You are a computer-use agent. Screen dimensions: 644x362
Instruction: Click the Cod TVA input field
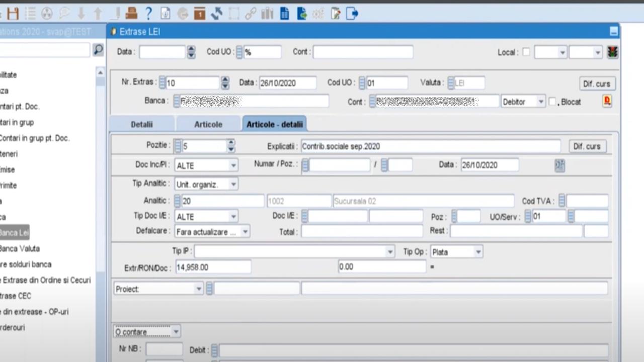(x=587, y=201)
